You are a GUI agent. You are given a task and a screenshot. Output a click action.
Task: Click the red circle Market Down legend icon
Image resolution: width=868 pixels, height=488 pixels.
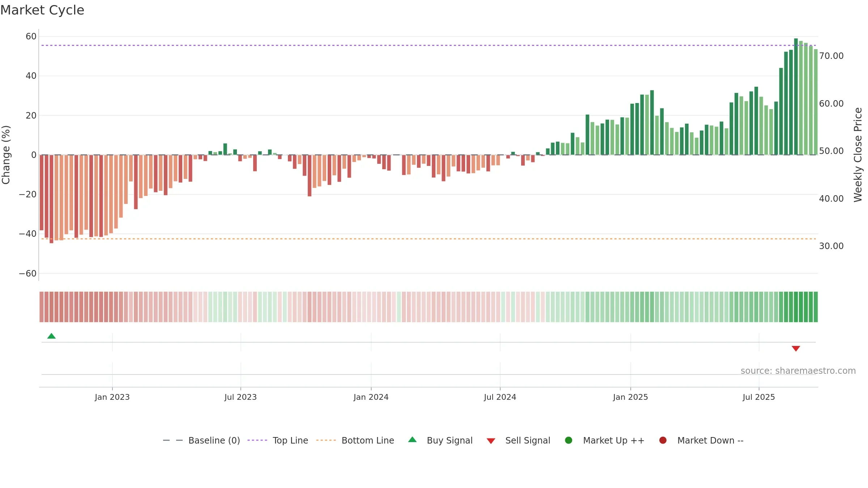pos(663,440)
